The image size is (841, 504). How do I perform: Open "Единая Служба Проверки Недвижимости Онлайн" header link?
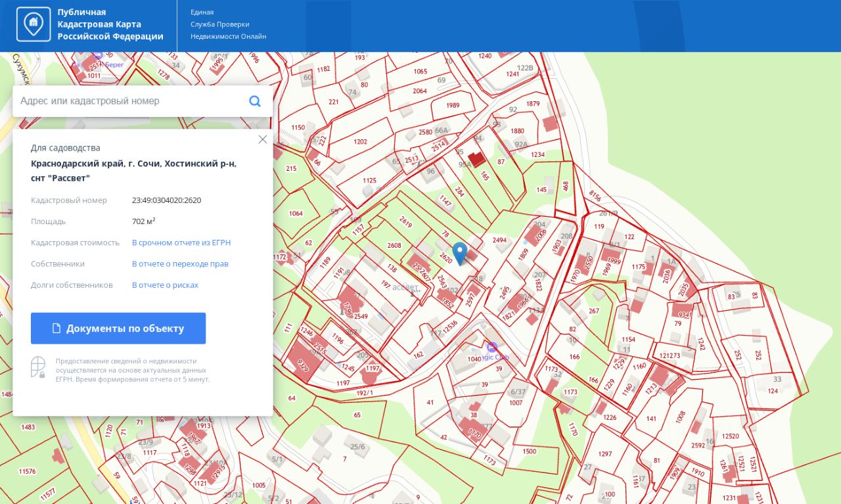coord(228,24)
